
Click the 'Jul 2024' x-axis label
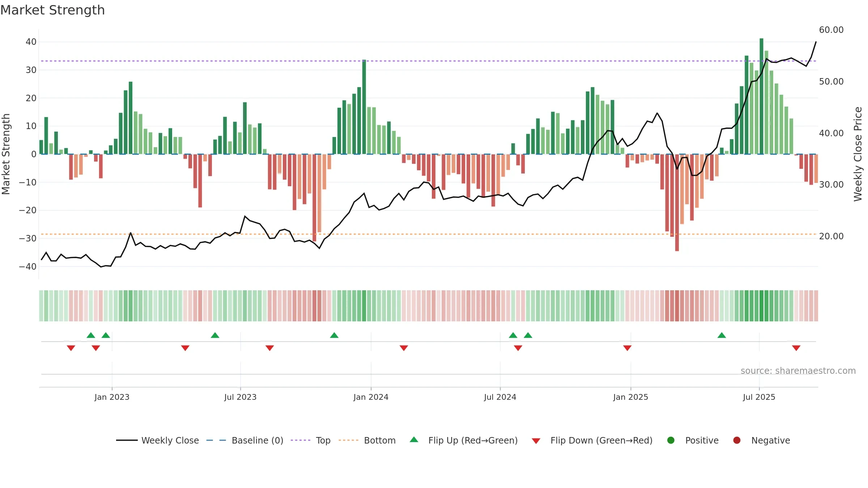point(500,397)
